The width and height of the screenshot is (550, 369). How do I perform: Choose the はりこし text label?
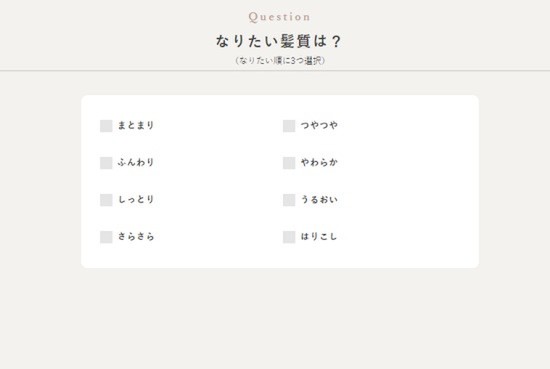pos(319,236)
